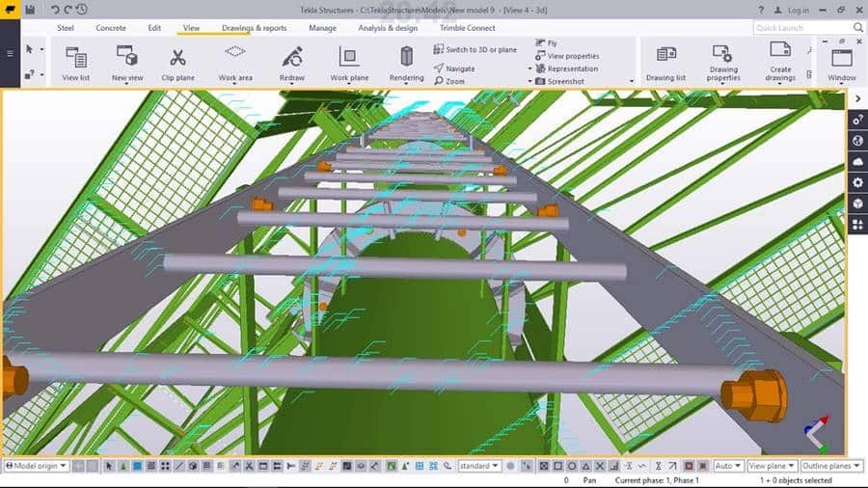Switch to the Steel ribbon tab
Viewport: 868px width, 488px height.
coord(66,28)
